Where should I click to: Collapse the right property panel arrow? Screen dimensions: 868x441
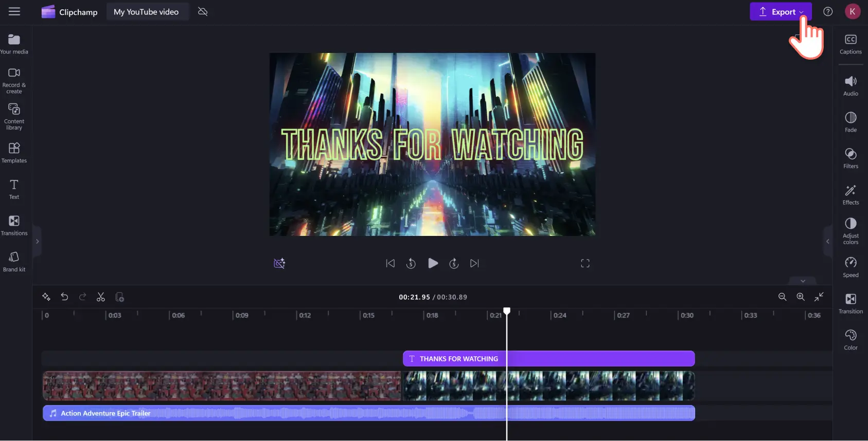tap(827, 241)
